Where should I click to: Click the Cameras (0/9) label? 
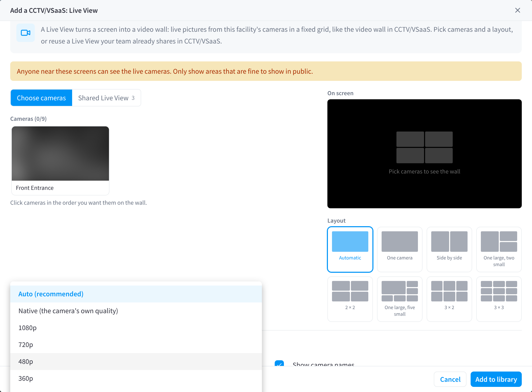(x=28, y=119)
